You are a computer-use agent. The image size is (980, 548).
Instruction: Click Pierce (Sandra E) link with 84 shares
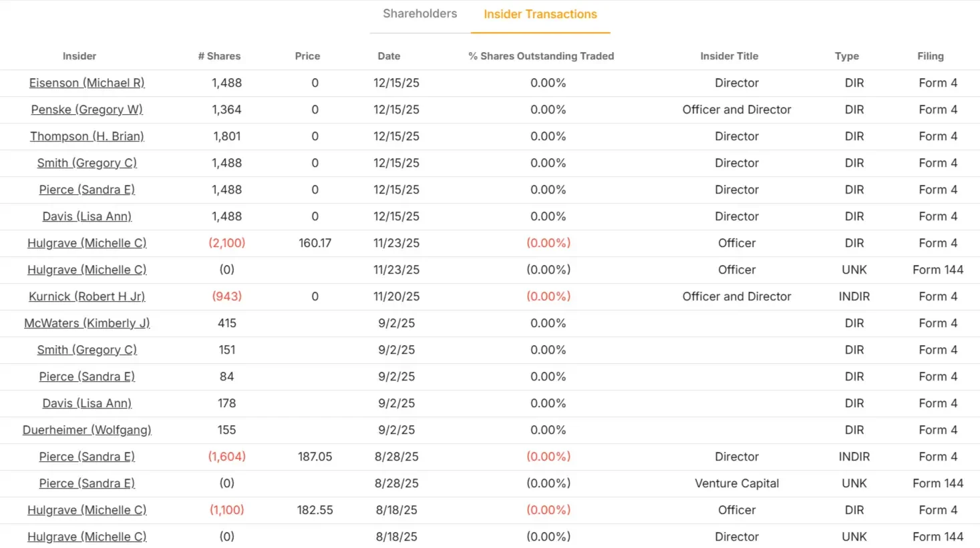(x=87, y=376)
